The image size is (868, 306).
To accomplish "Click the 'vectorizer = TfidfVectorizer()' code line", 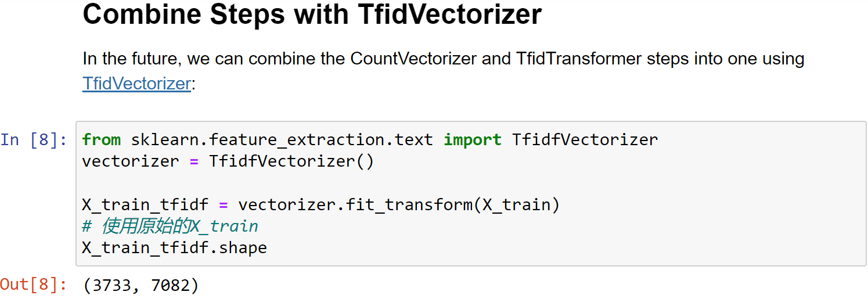I will (228, 161).
